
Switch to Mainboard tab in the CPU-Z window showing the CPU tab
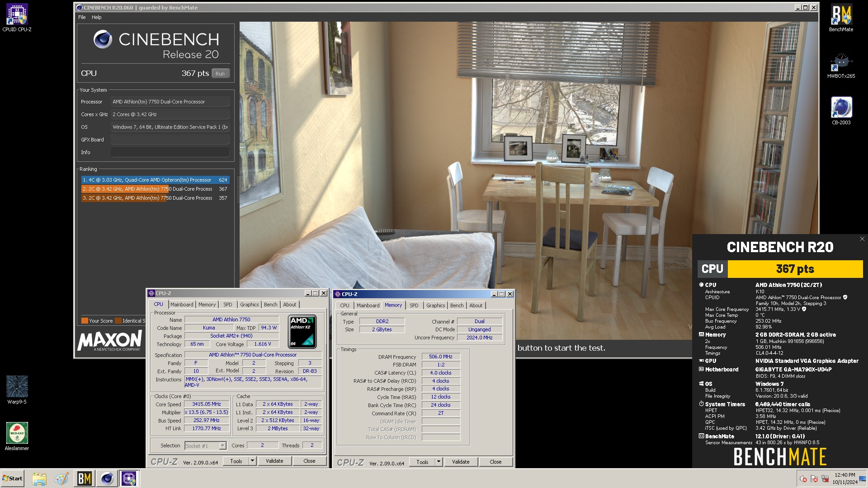click(x=182, y=305)
